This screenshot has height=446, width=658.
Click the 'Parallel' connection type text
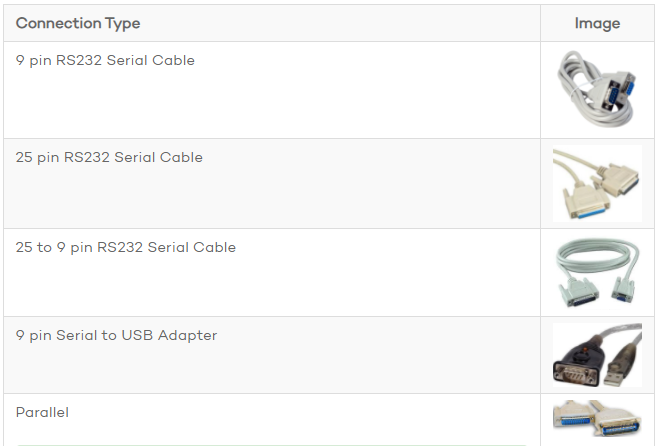click(42, 412)
